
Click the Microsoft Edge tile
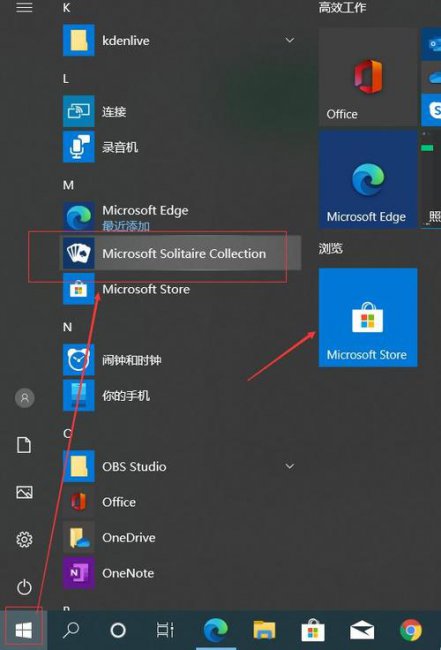pos(368,179)
